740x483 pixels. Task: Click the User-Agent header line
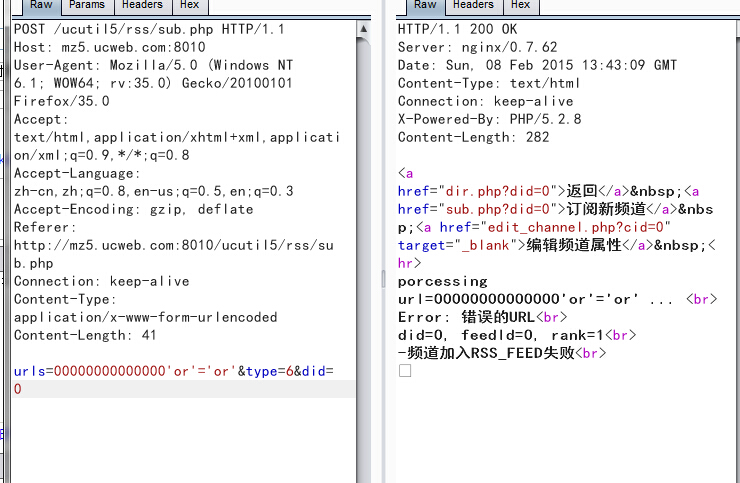point(153,65)
